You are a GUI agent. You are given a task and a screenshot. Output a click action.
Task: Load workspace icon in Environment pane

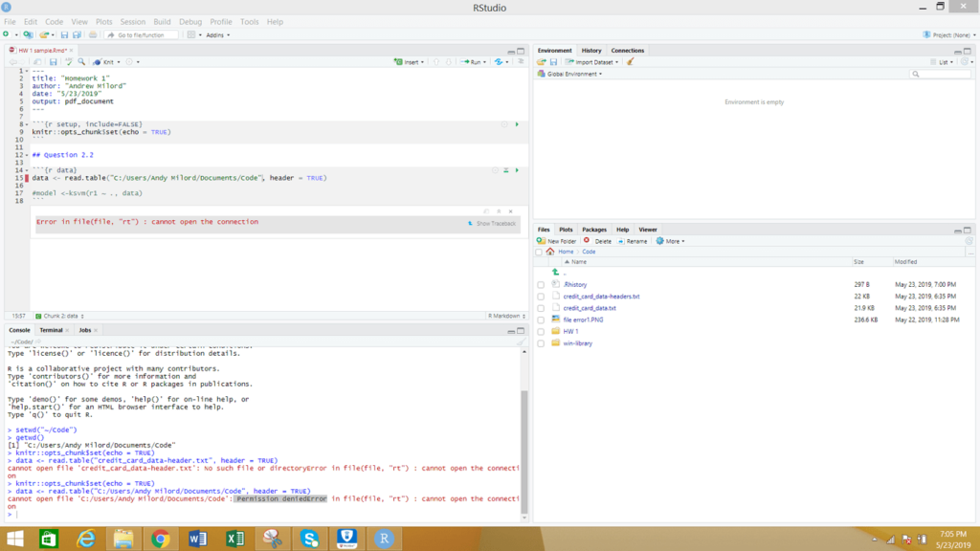tap(542, 62)
